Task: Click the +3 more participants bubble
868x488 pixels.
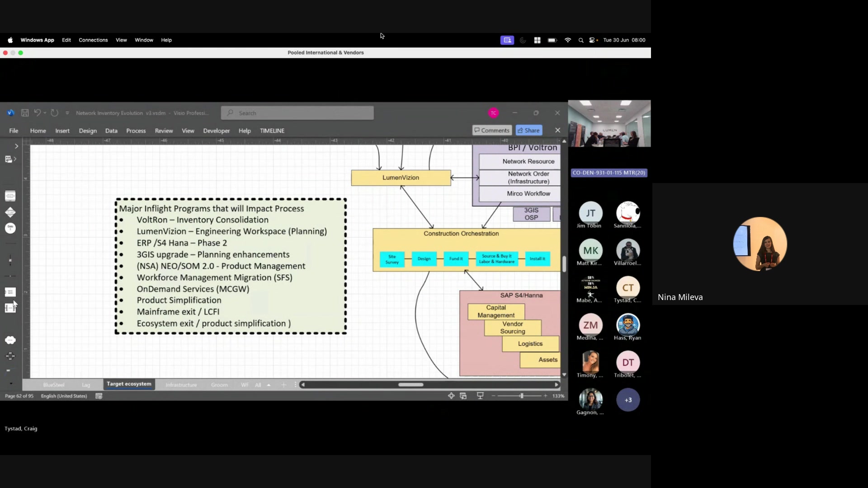Action: click(628, 400)
